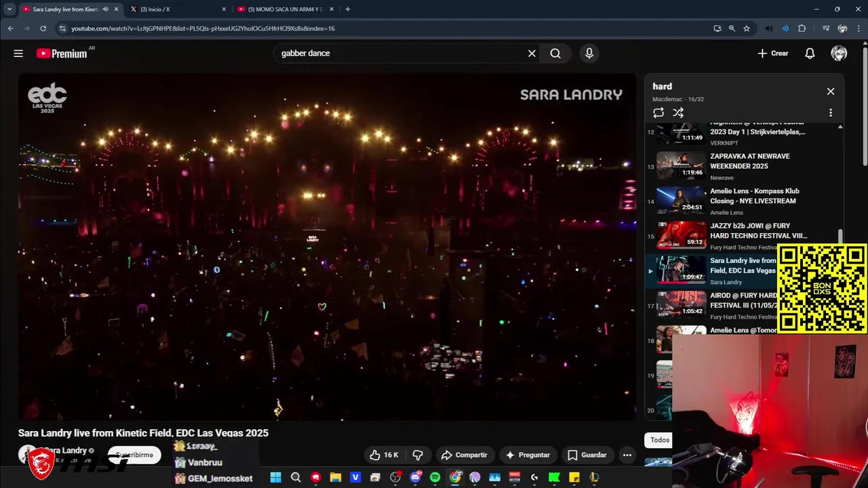868x488 pixels.
Task: Open the YouTube account avatar menu
Action: point(839,54)
